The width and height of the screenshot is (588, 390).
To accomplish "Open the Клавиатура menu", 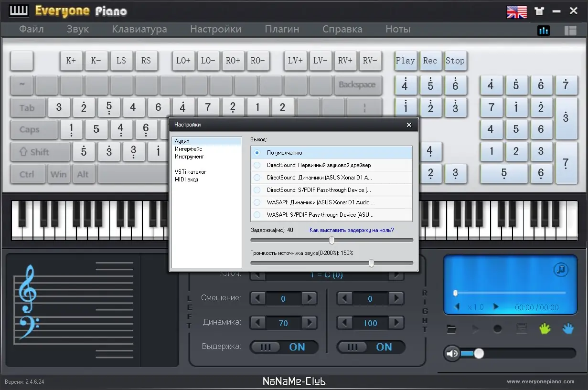I will click(139, 29).
